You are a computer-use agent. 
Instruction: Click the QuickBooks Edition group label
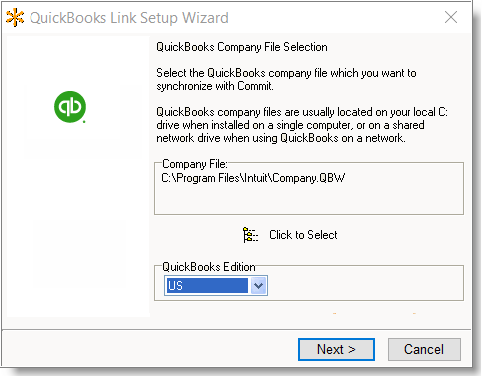coord(209,267)
